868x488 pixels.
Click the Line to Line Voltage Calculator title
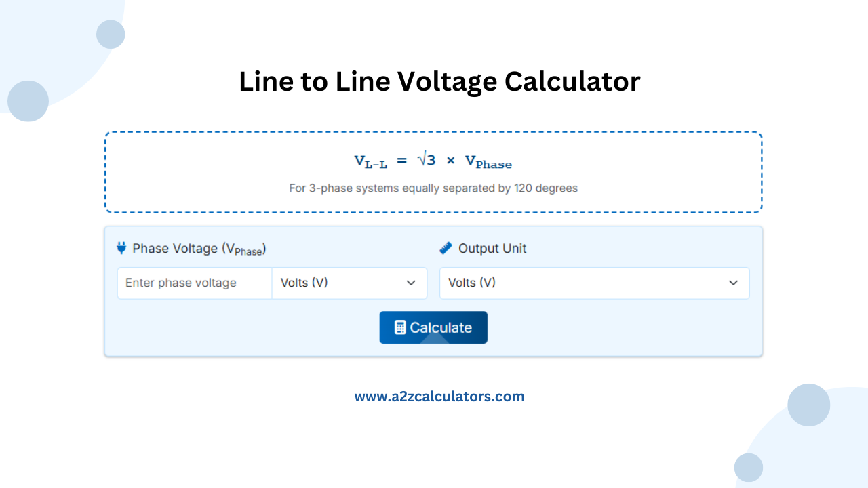(439, 81)
